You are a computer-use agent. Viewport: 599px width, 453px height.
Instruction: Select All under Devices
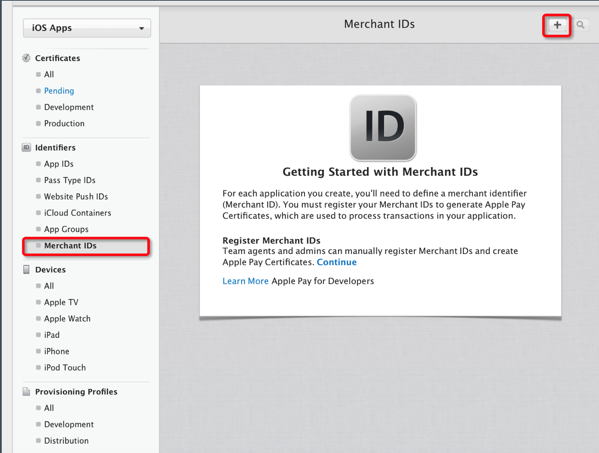49,286
